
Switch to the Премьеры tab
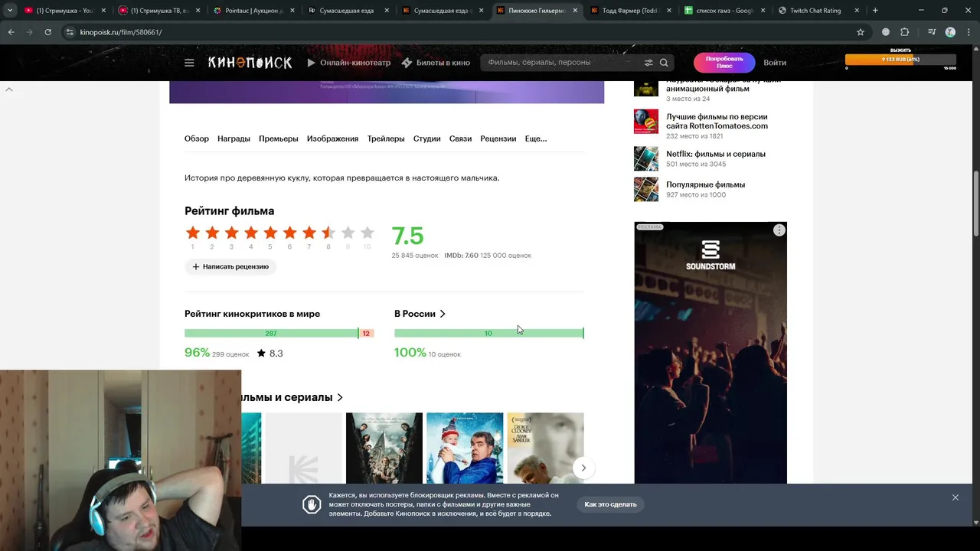279,139
